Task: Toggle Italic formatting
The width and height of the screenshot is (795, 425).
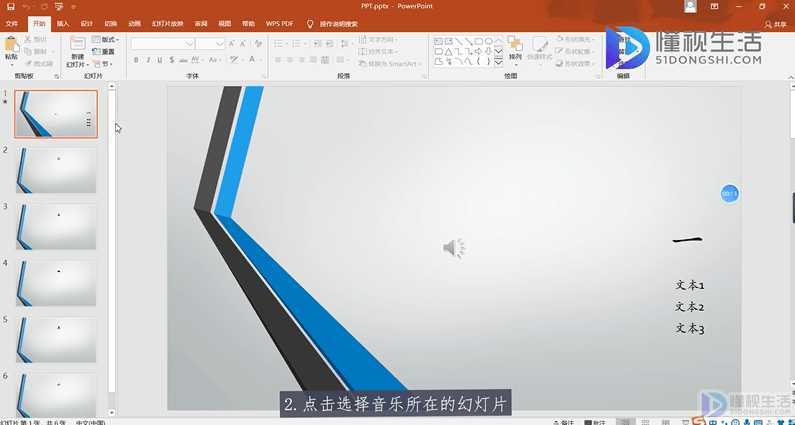Action: (x=148, y=61)
